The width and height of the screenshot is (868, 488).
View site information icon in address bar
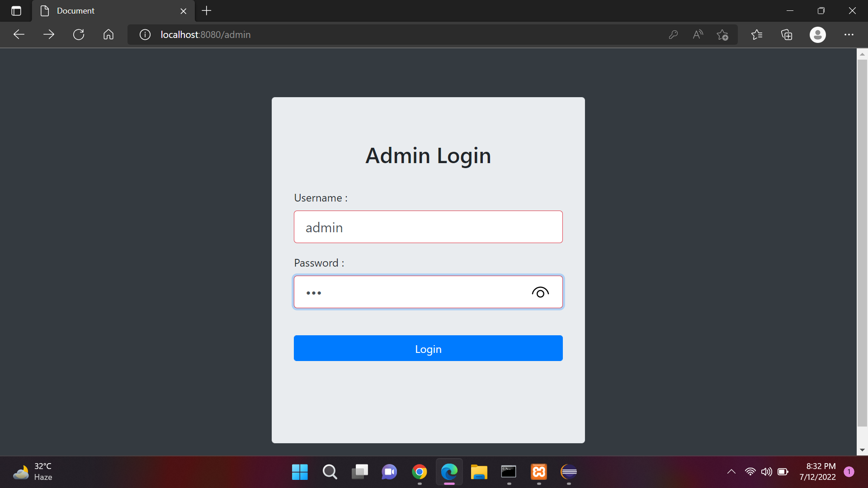coord(145,35)
